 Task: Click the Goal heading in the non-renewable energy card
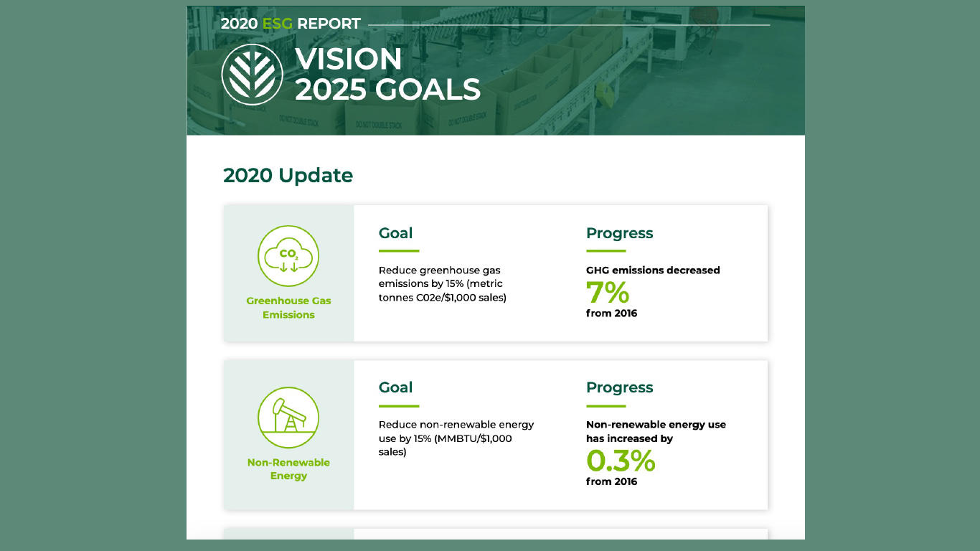point(395,387)
